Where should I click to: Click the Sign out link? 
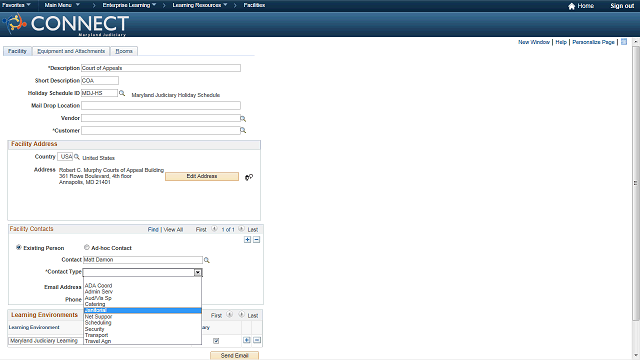[x=622, y=6]
